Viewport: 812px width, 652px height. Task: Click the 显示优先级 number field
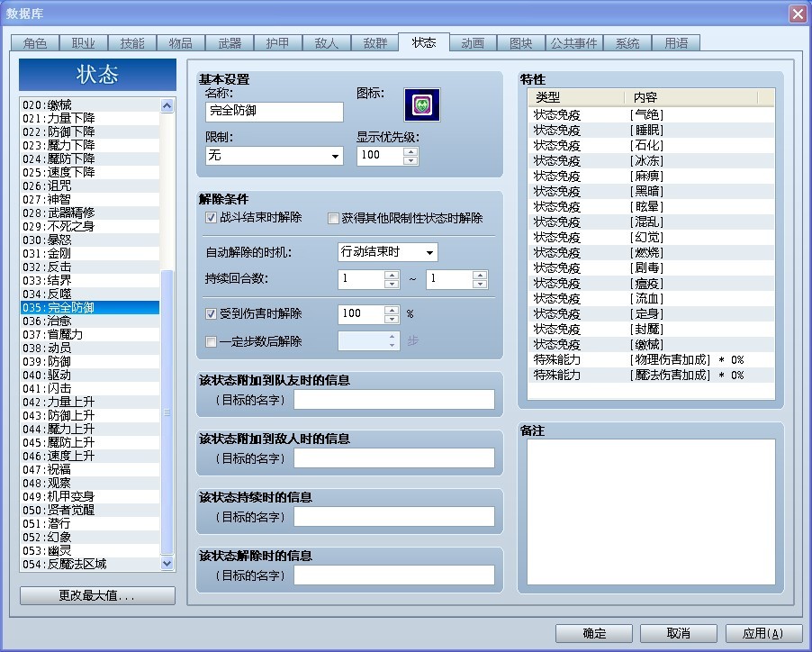(x=381, y=156)
